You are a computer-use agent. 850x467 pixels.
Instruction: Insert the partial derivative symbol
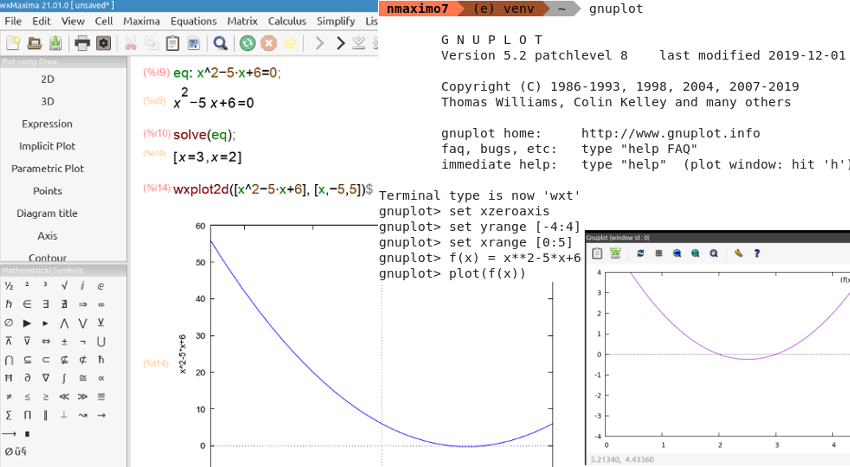coord(27,378)
